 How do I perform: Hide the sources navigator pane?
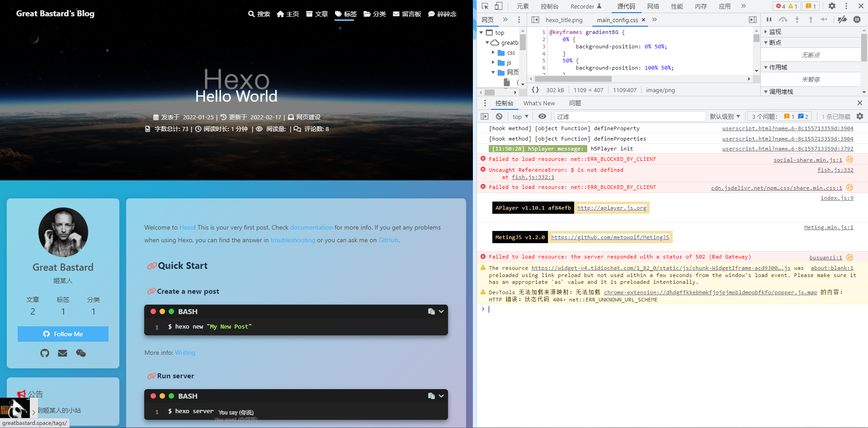click(535, 20)
